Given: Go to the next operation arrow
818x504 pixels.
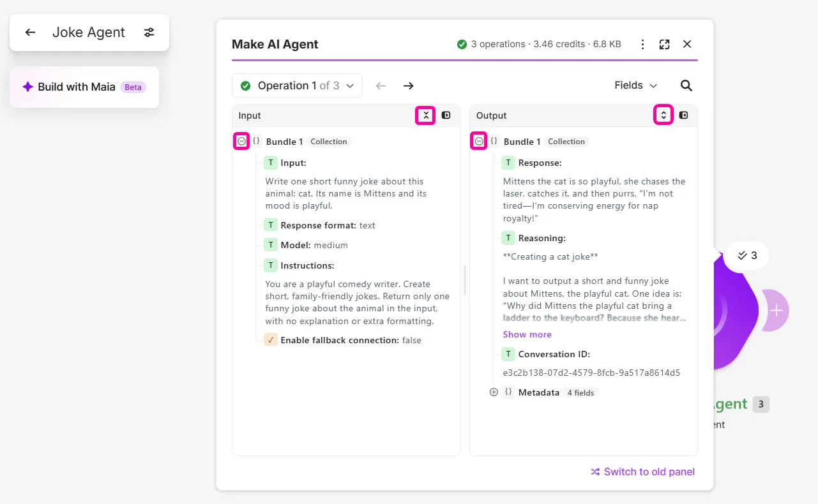Looking at the screenshot, I should pyautogui.click(x=409, y=85).
